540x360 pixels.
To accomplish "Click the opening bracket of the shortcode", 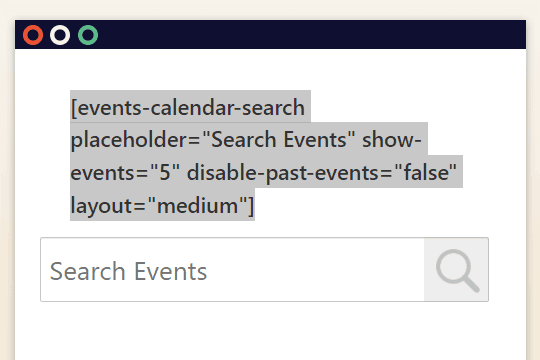I will coord(74,108).
